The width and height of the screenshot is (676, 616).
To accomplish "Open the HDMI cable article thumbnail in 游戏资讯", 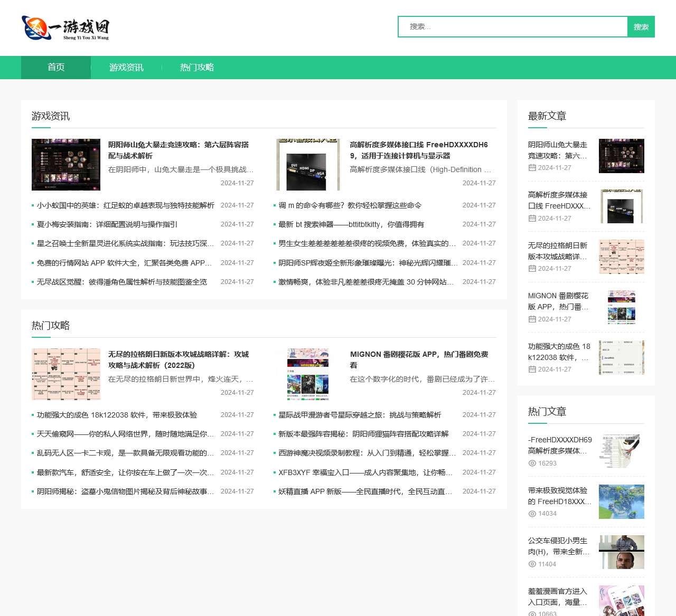I will [x=308, y=165].
